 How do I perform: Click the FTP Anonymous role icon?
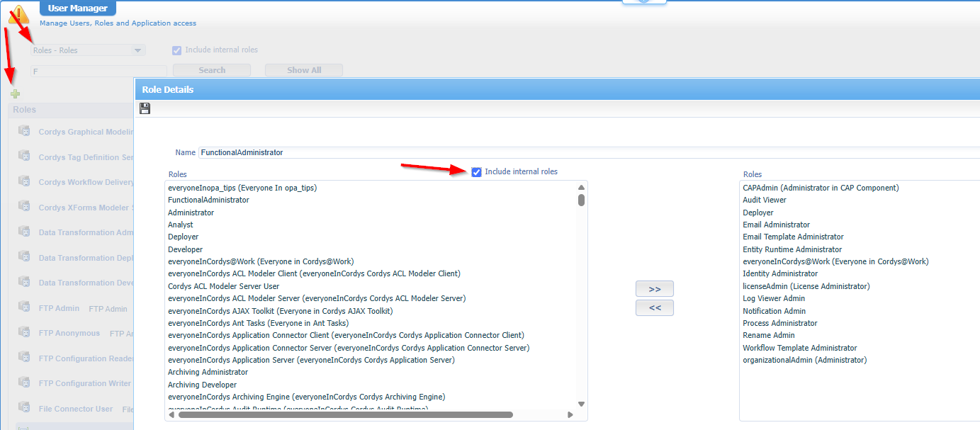(x=24, y=333)
